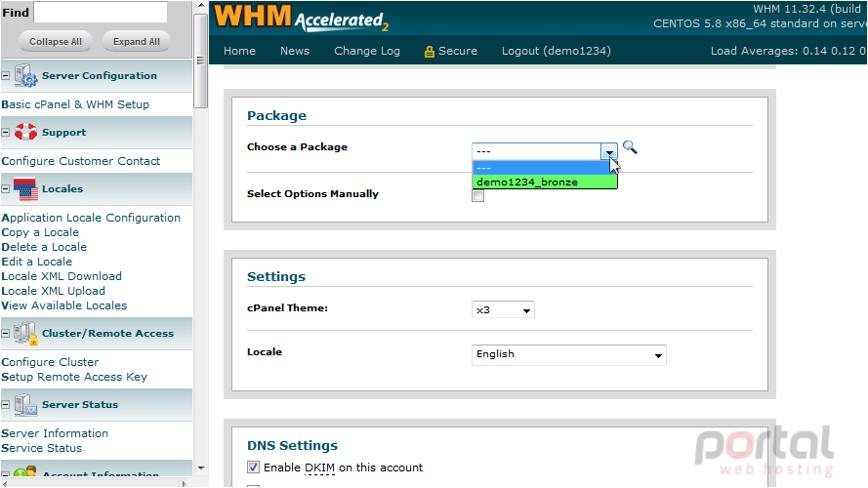Open View Available Locales link
The image size is (868, 488).
(63, 305)
